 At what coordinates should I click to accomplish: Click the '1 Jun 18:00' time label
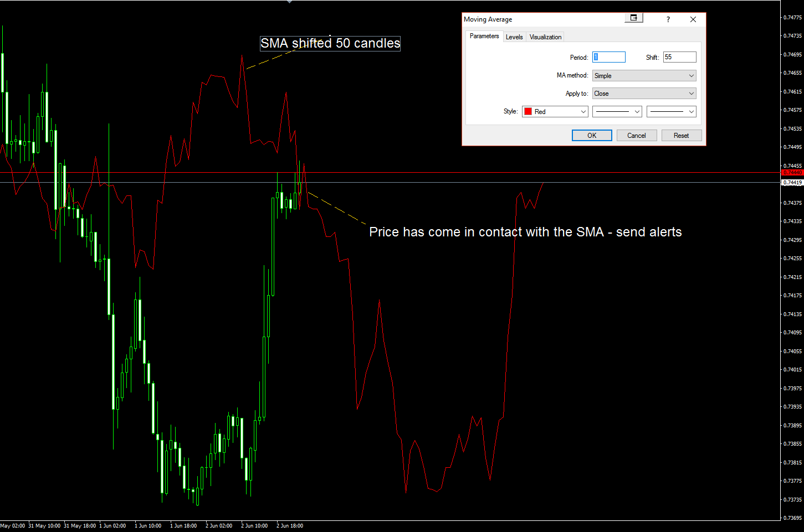(x=183, y=526)
